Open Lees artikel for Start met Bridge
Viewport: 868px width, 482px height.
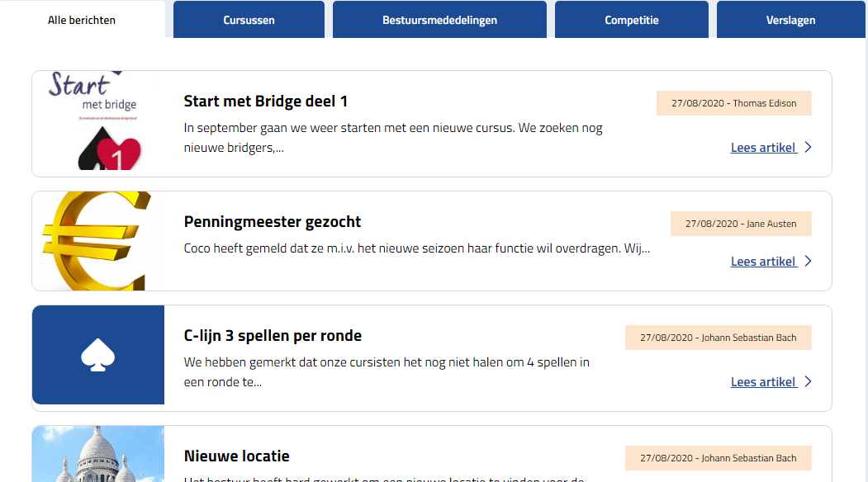click(763, 148)
